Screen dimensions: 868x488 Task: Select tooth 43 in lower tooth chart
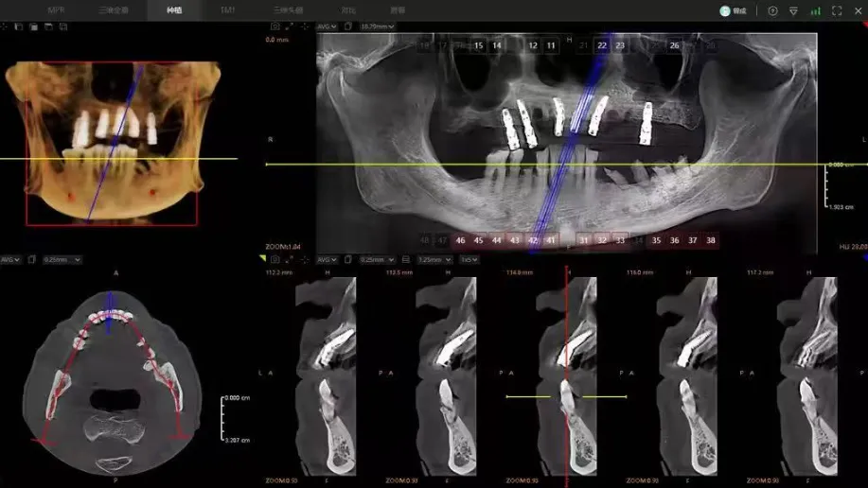coord(515,240)
